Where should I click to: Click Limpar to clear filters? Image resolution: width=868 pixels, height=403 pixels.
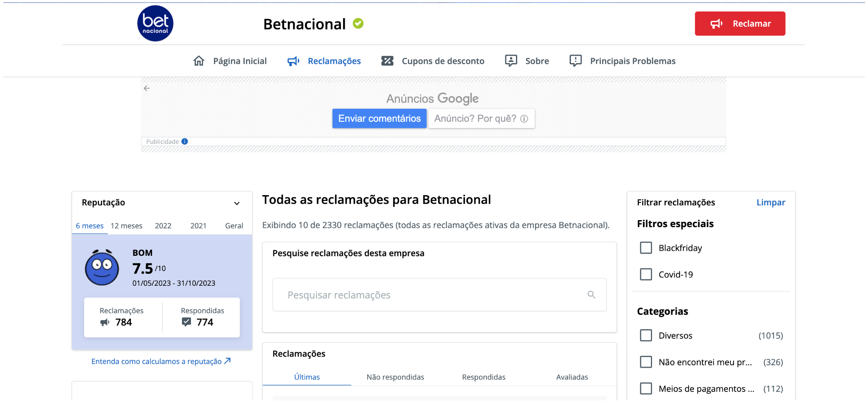pos(771,203)
